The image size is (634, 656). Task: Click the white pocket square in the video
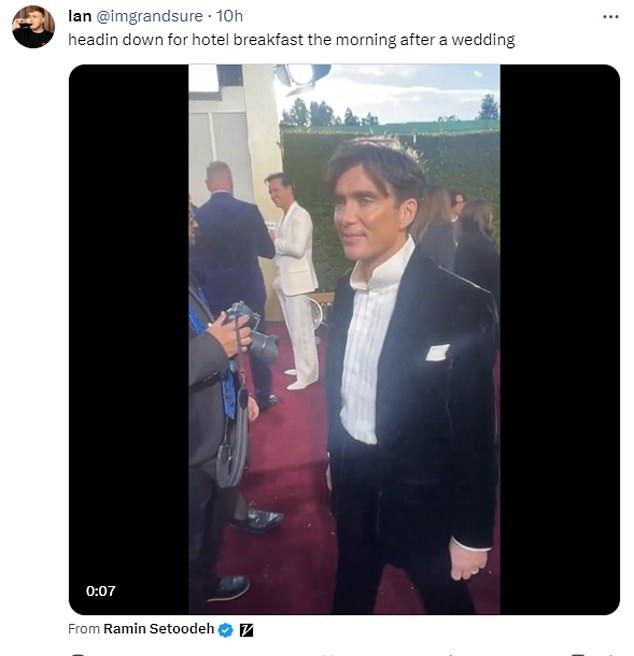[x=437, y=352]
